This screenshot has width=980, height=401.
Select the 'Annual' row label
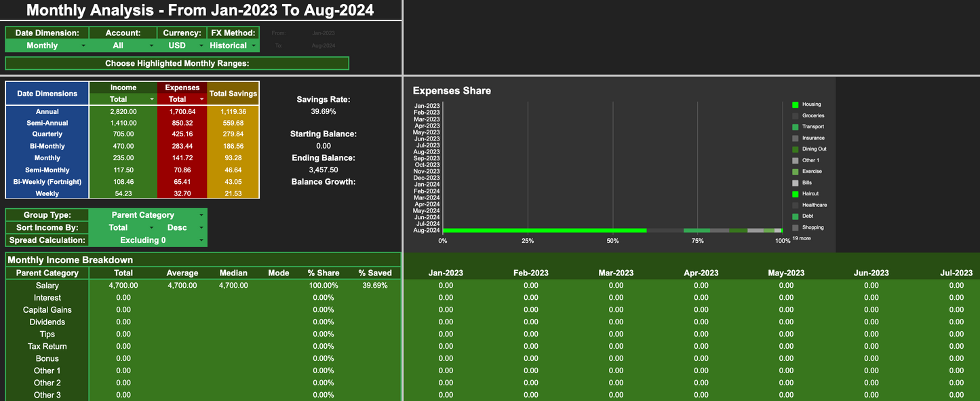point(47,111)
